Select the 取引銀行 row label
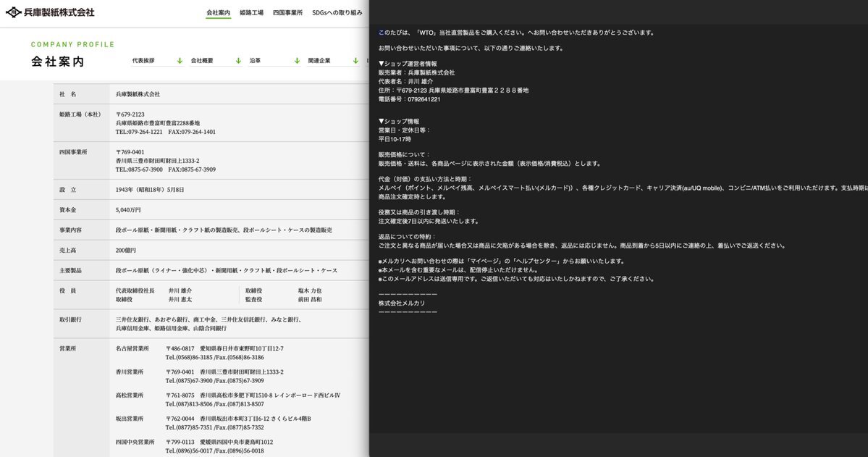The image size is (868, 457). (70, 319)
